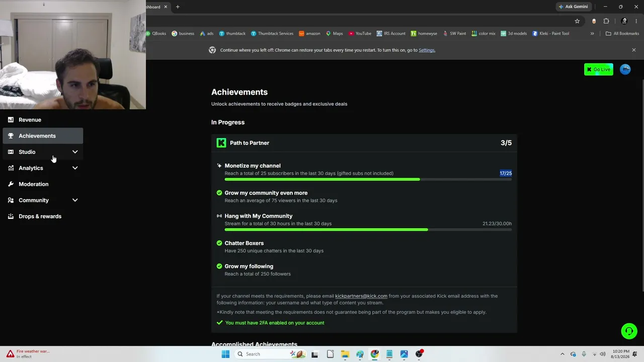Click the Chrome icon in the taskbar

click(x=374, y=354)
